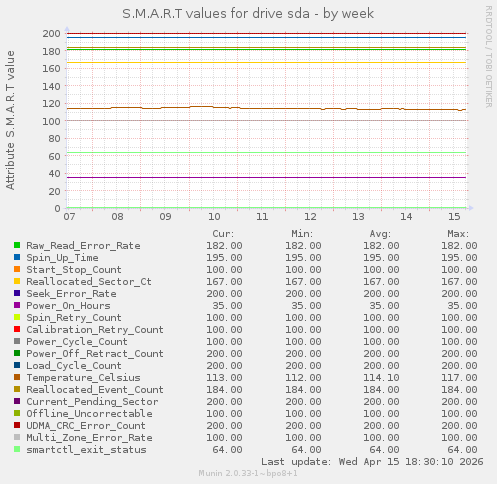Click the Max: column header
The width and height of the screenshot is (497, 484).
(458, 234)
